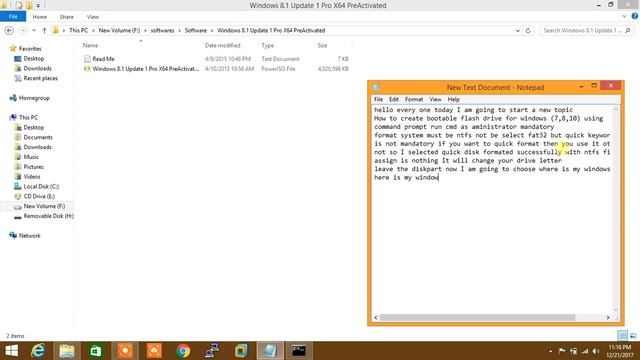640x360 pixels.
Task: Open Notepad Format menu
Action: tap(414, 99)
